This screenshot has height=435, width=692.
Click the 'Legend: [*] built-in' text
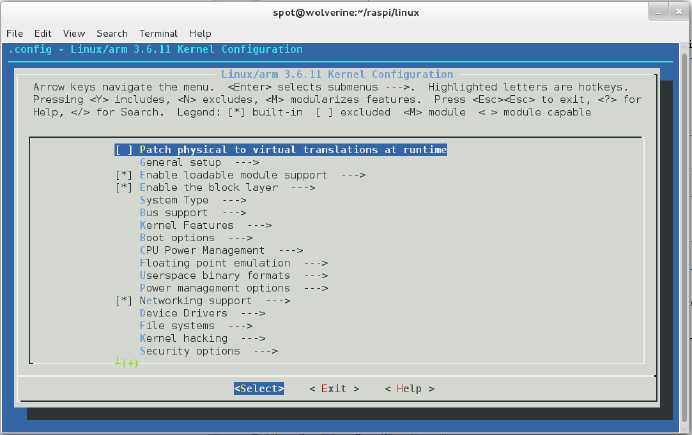point(240,112)
